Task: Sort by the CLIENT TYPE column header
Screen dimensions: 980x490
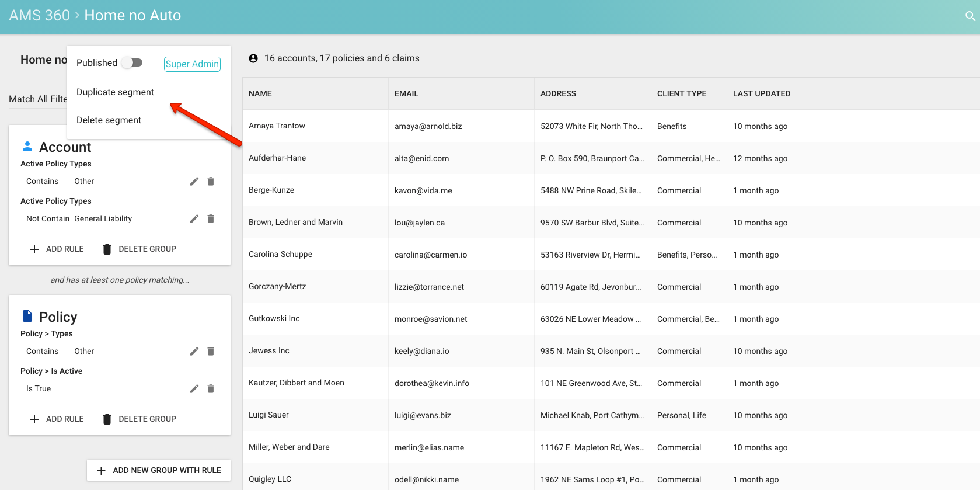Action: point(682,93)
